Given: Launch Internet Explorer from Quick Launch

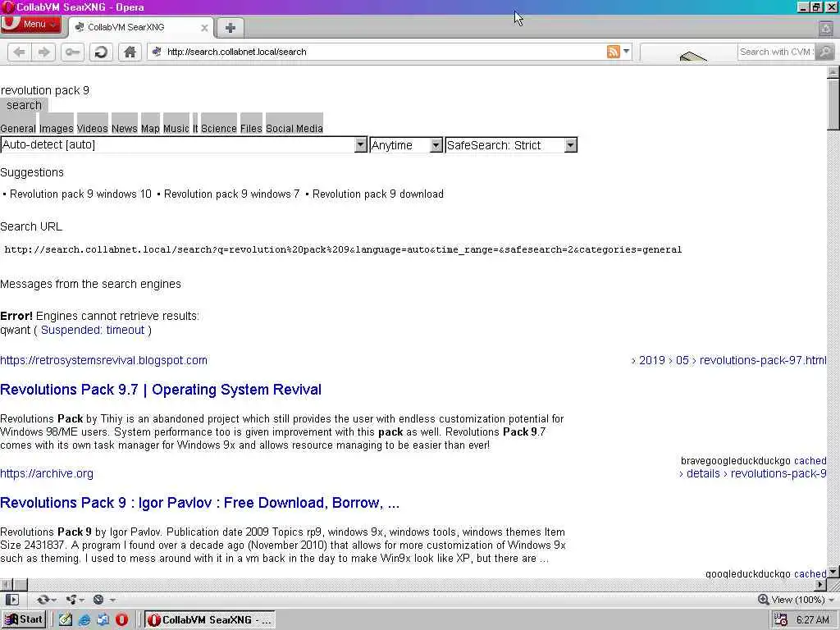Looking at the screenshot, I should click(84, 620).
